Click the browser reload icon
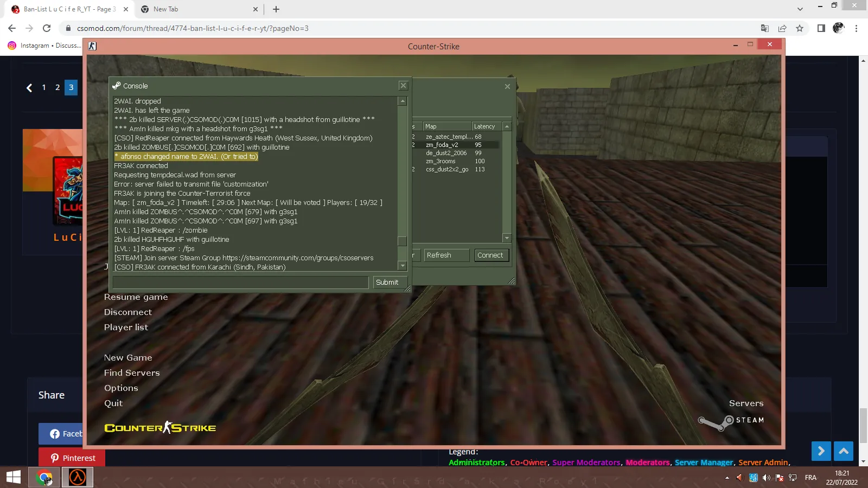This screenshot has width=868, height=488. 47,28
